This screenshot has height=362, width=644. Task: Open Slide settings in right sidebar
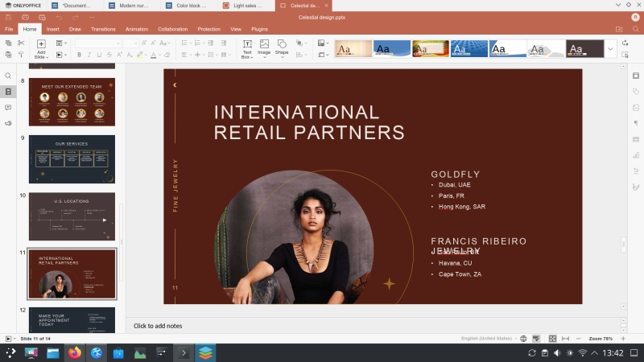pos(636,76)
